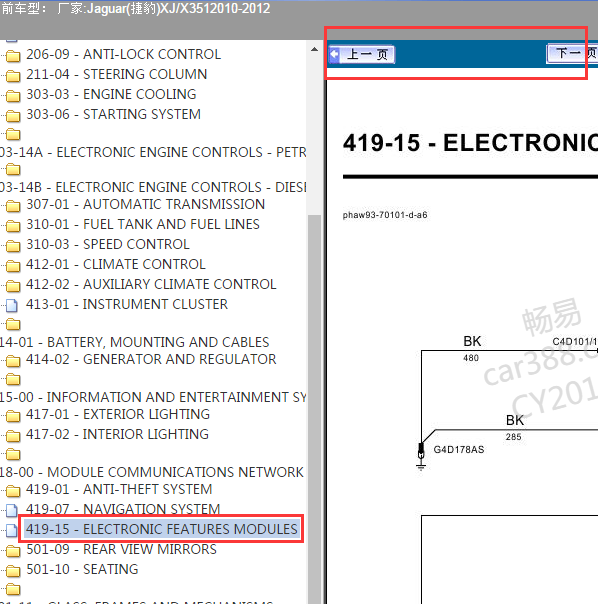The width and height of the screenshot is (598, 604).
Task: Click document icon beside 413-01 Instrument Cluster
Action: click(x=12, y=306)
